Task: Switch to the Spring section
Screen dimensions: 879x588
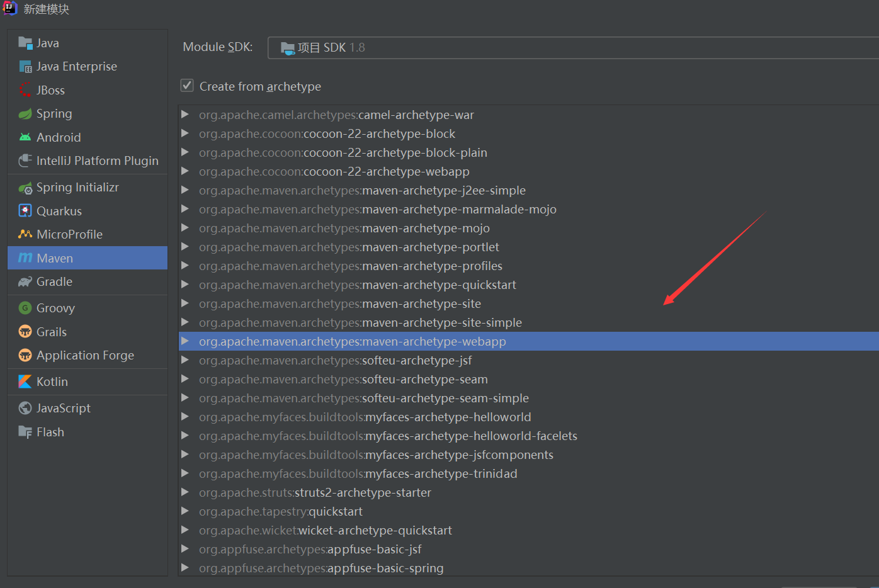Action: click(53, 113)
